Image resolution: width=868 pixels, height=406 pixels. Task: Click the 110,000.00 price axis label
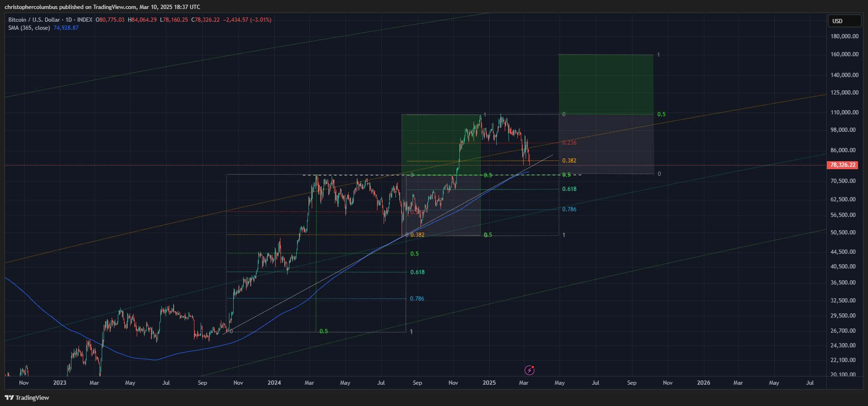844,112
